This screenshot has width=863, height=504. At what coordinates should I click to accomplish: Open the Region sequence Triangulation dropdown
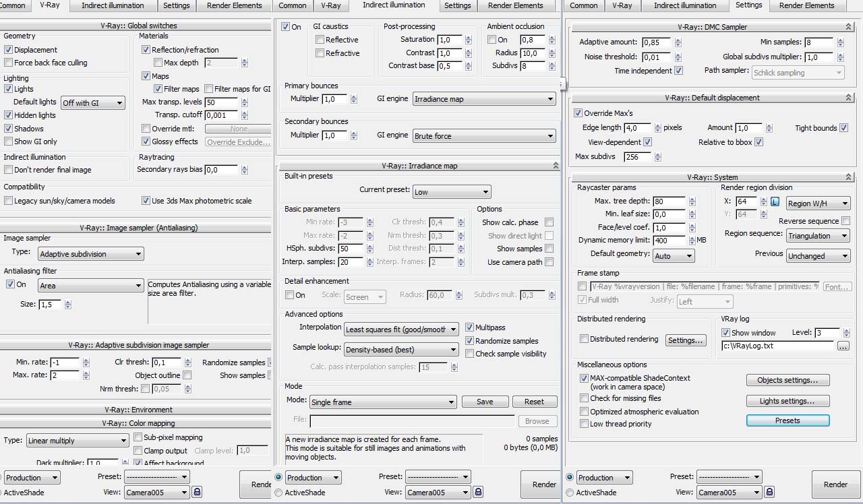pos(819,236)
